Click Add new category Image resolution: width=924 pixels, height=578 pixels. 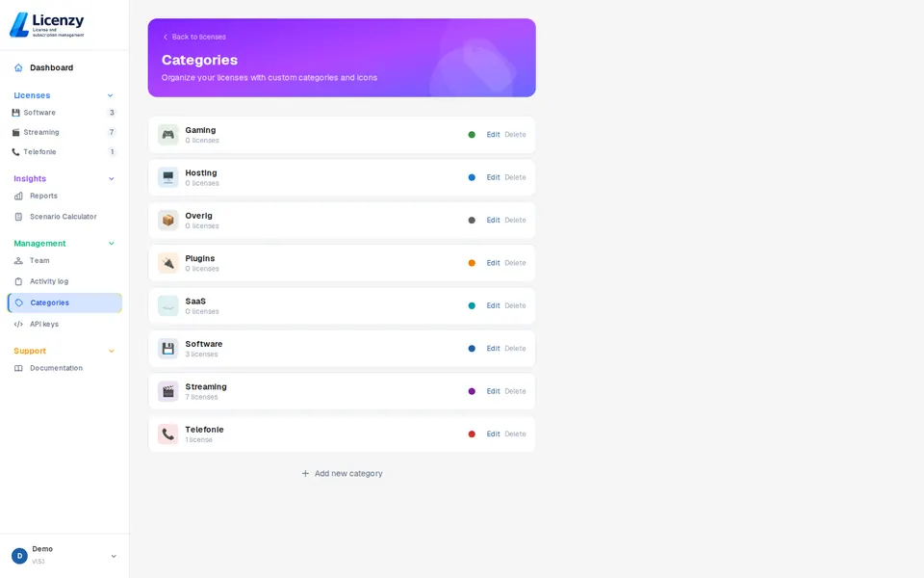[x=342, y=474]
